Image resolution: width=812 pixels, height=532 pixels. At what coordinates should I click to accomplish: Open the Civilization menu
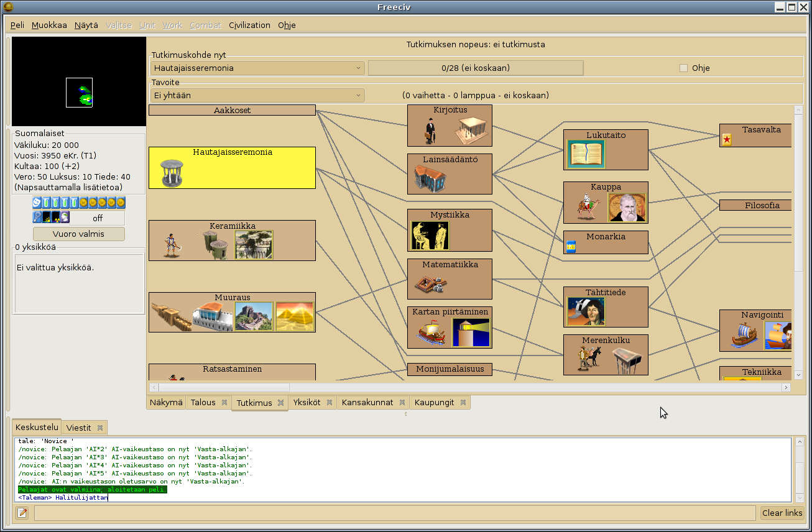tap(249, 25)
